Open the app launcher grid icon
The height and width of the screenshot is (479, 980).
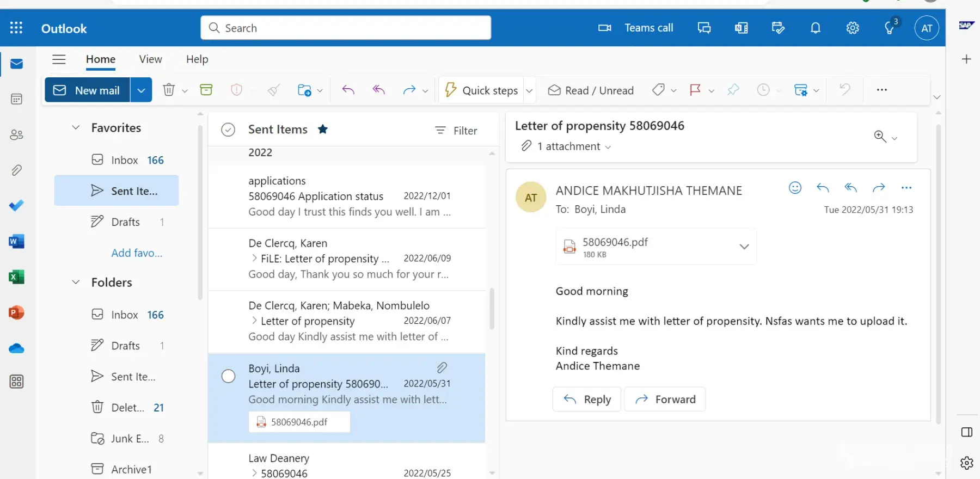pos(16,28)
